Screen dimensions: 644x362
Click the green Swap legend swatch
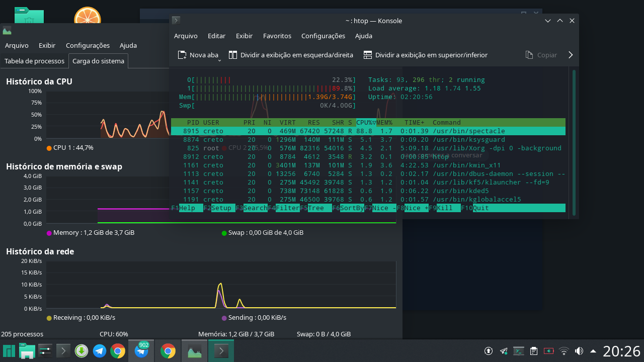point(224,233)
